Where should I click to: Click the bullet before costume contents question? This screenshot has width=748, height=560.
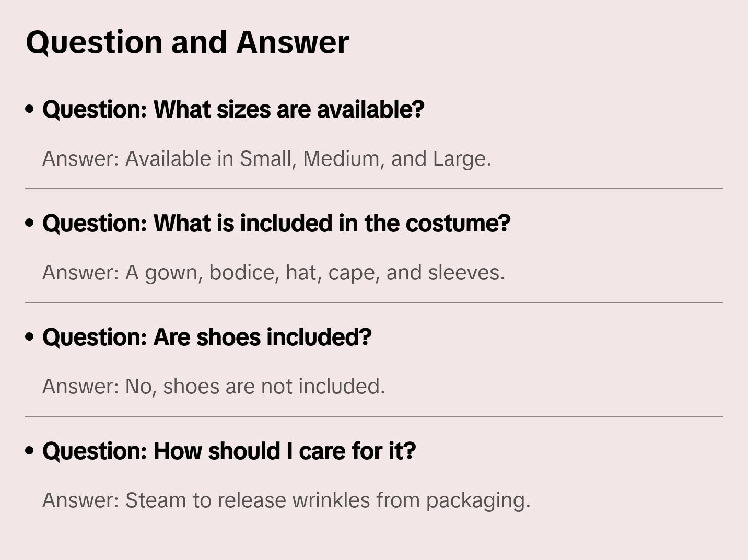point(30,223)
